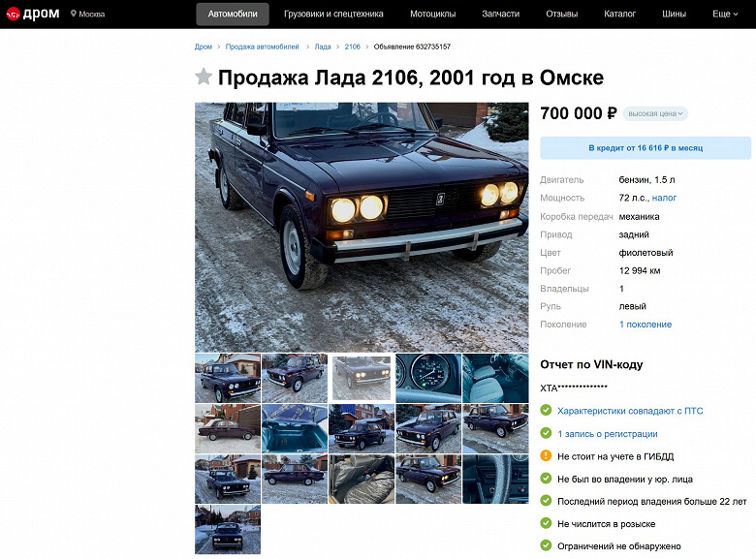
Task: Click green check icon beside Не числится в розыске
Action: 546,523
